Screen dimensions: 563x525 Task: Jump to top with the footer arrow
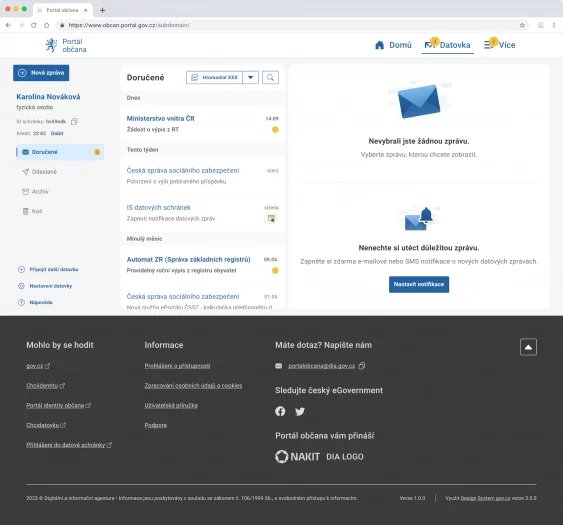click(x=528, y=347)
